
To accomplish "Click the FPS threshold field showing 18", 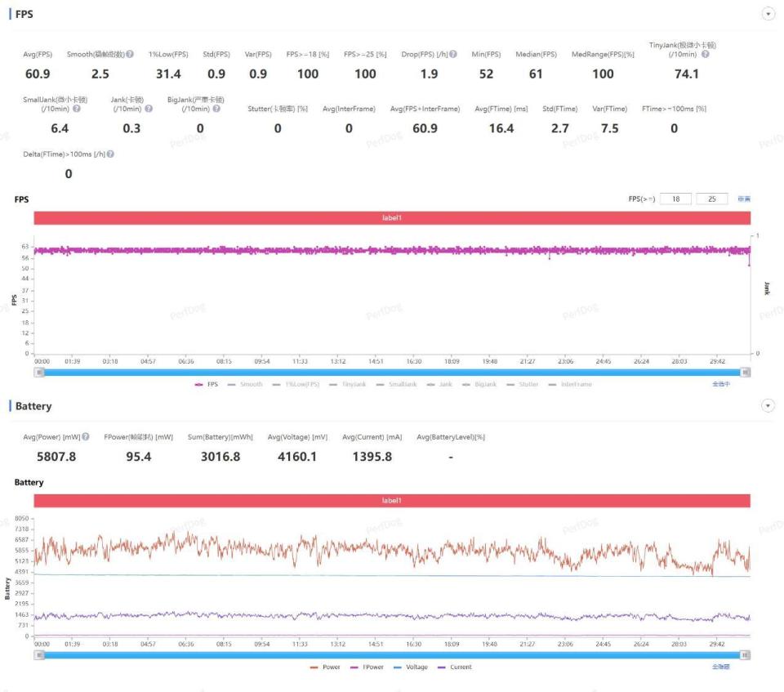I will [x=675, y=199].
